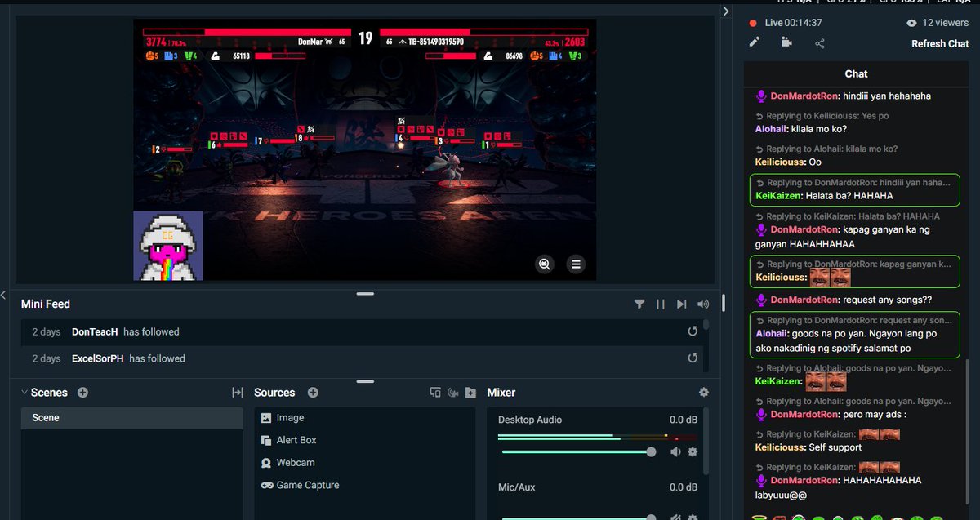
Task: Open the hamburger menu button on preview
Action: (576, 264)
